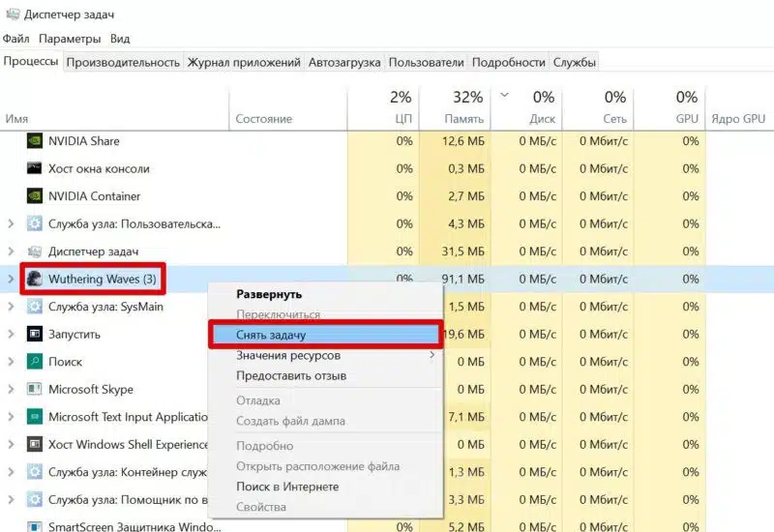The width and height of the screenshot is (774, 532).
Task: Sort processes by Память column
Action: [x=455, y=108]
